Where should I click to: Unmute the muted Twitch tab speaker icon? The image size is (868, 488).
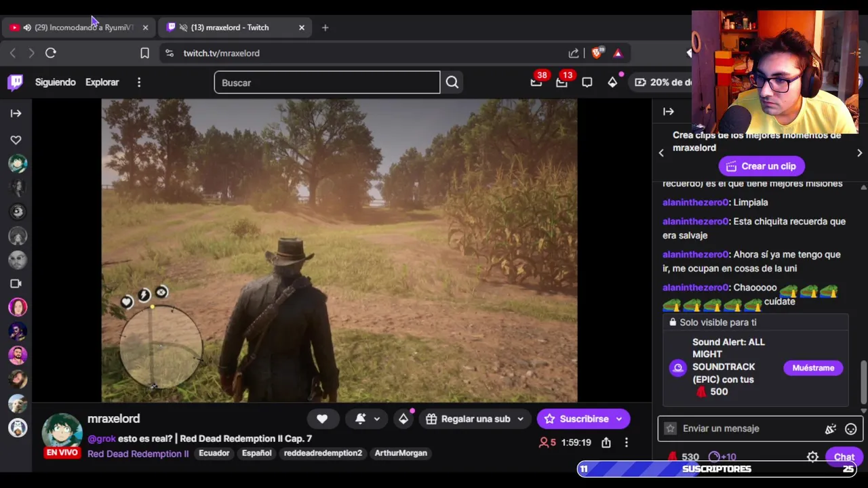[x=183, y=27]
